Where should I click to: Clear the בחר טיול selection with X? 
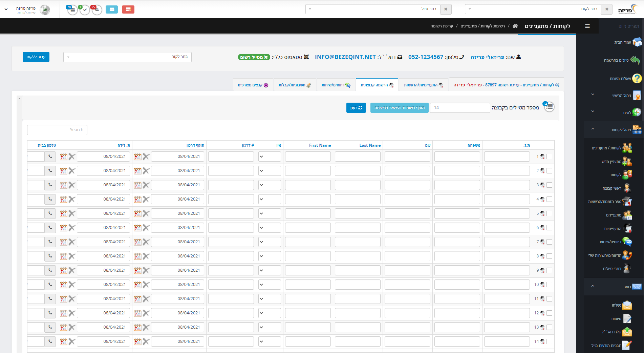pyautogui.click(x=446, y=9)
